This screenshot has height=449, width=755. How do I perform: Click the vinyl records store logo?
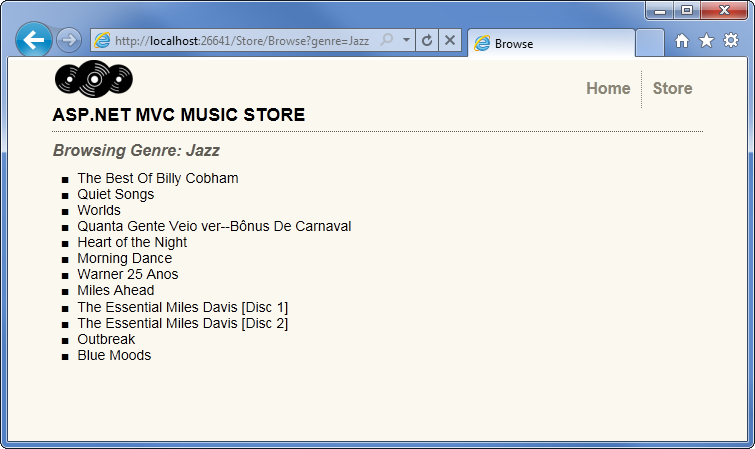[93, 78]
